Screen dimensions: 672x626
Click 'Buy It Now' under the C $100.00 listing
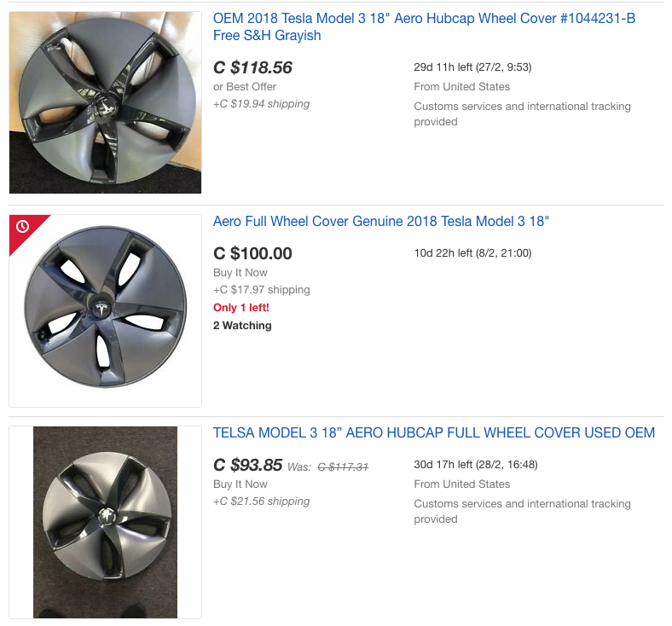point(240,273)
